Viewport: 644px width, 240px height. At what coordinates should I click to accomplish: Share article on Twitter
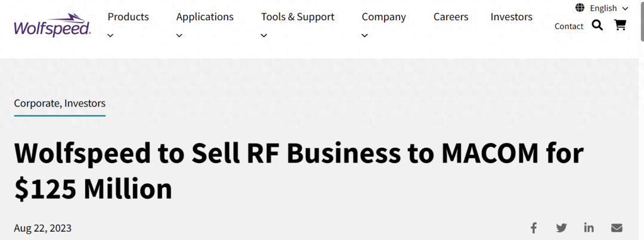pos(562,227)
